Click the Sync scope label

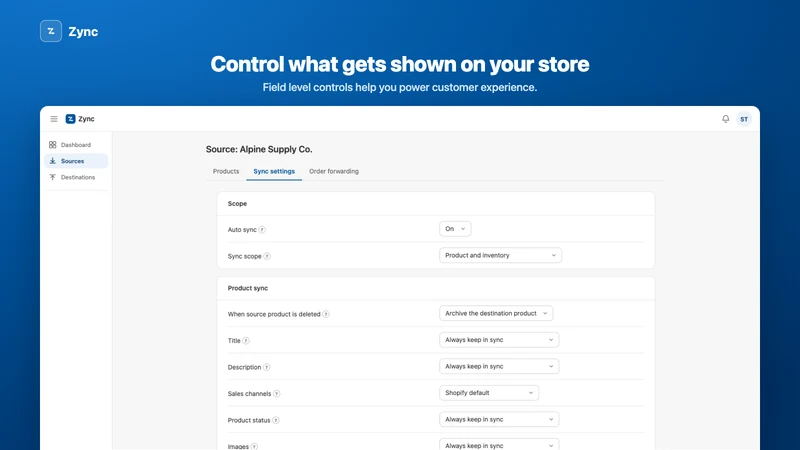(244, 256)
